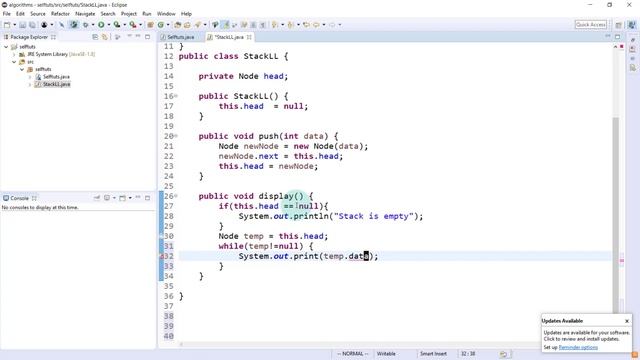This screenshot has height=360, width=640.
Task: Open the Window menu
Action: click(x=166, y=13)
